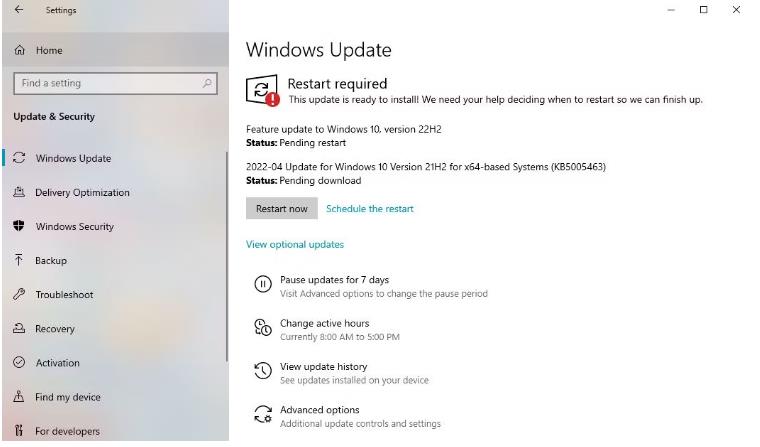Click the Windows Update sync icon in sidebar
Screen dimensions: 760x447
pos(19,158)
